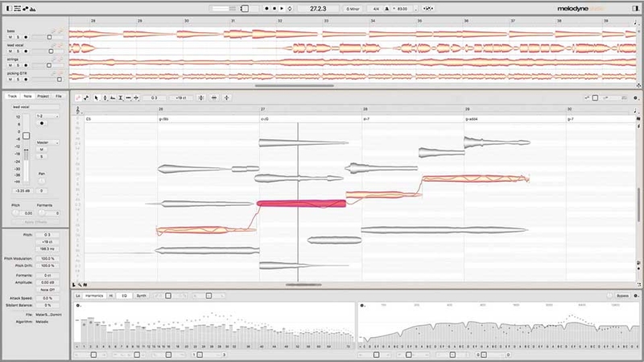Image resolution: width=644 pixels, height=362 pixels.
Task: Start playback with the play button
Action: (x=282, y=8)
